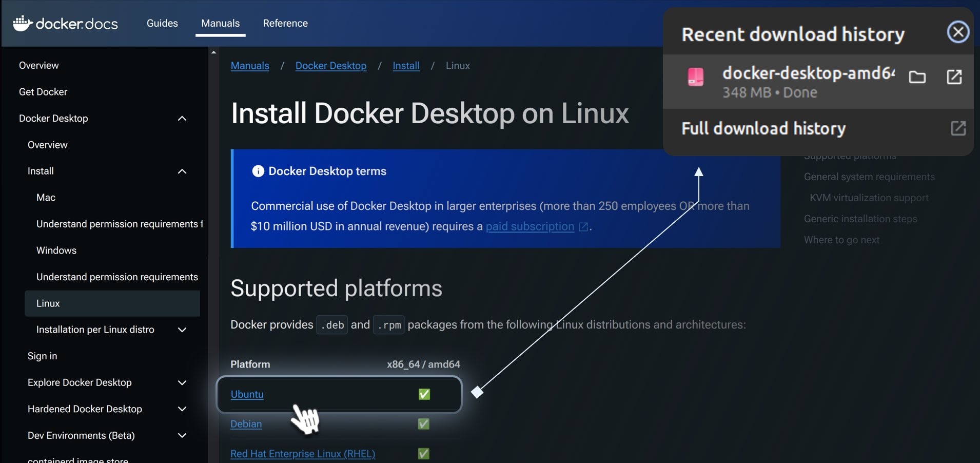Expand Hardened Docker Desktop section

(x=182, y=409)
